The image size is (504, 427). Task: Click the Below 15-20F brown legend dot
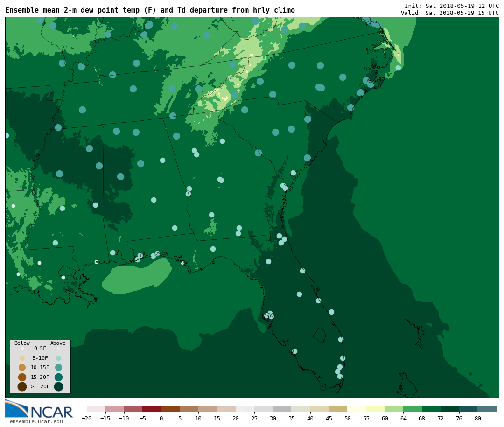(x=22, y=377)
